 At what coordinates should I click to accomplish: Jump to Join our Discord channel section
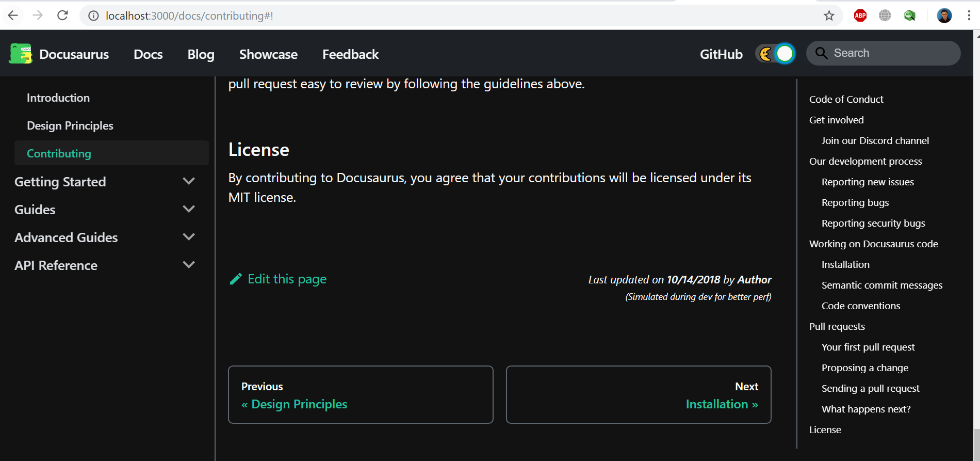point(875,140)
